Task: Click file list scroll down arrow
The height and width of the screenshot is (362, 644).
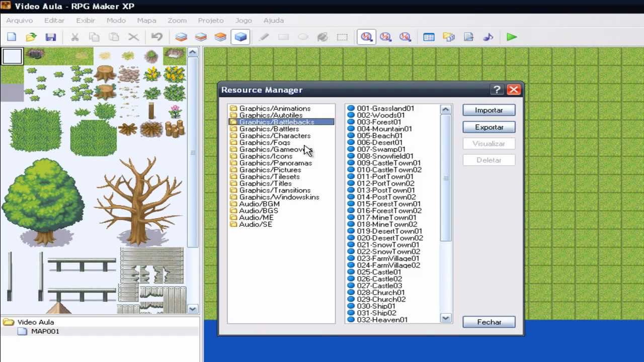Action: [446, 318]
